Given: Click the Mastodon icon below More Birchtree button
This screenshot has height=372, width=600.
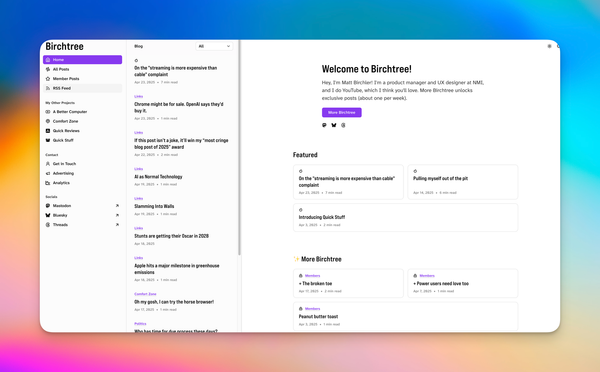Looking at the screenshot, I should 324,125.
